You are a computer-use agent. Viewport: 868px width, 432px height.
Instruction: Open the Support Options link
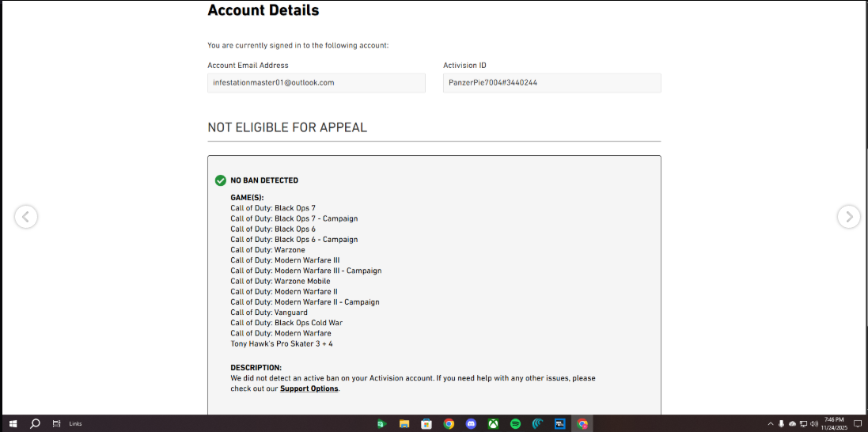point(309,388)
